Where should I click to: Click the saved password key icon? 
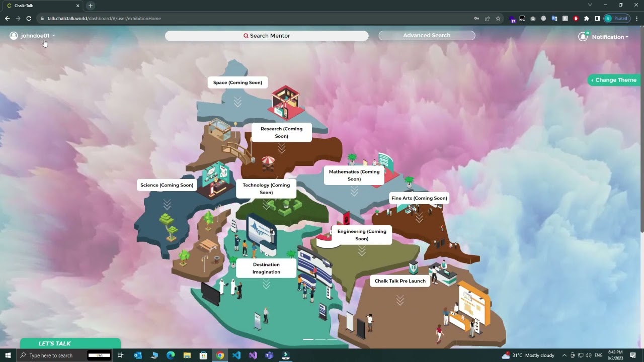click(476, 19)
